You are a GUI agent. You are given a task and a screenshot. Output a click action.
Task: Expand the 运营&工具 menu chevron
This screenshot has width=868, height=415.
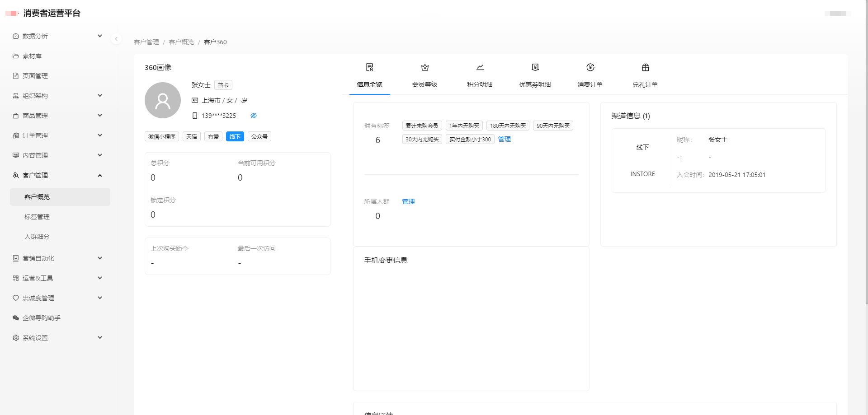coord(100,278)
